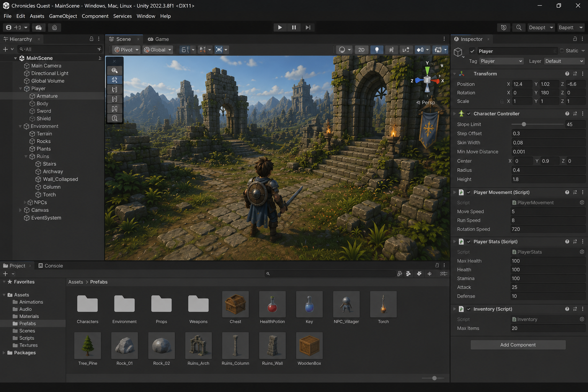
Task: Click the search magnifier icon in top toolbar
Action: pyautogui.click(x=519, y=28)
